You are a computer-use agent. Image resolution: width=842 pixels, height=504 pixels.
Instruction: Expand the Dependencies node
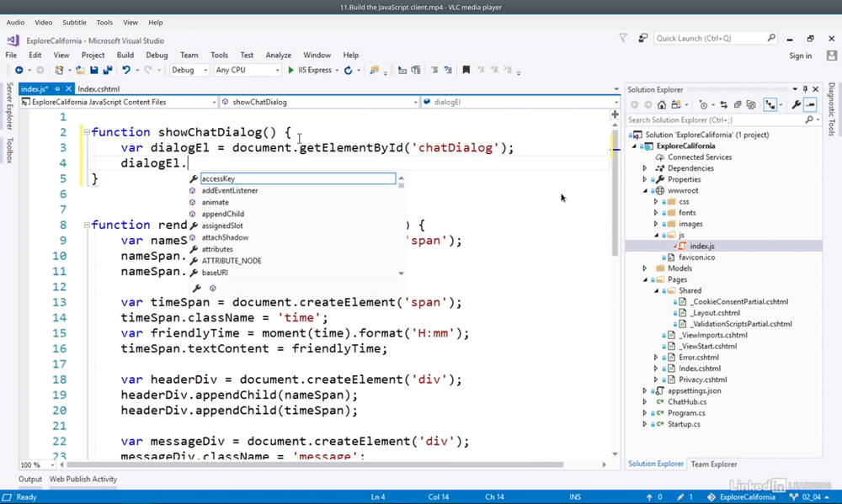[x=645, y=168]
